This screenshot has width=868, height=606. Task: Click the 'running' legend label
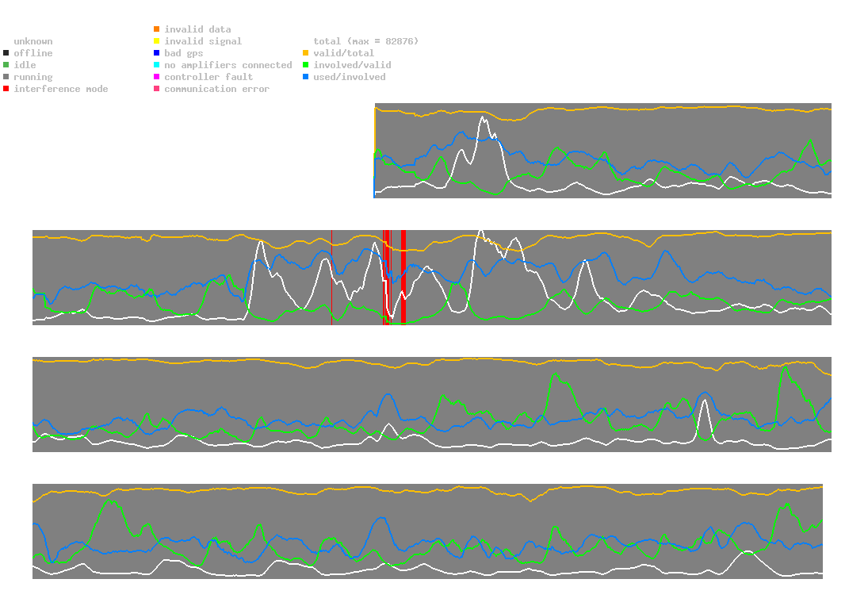[33, 77]
